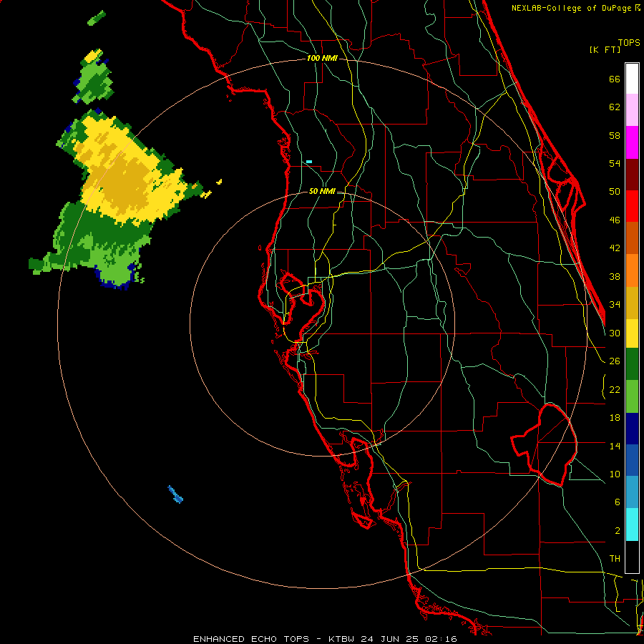Click the 10 legend value
This screenshot has width=644, height=644.
tap(615, 474)
